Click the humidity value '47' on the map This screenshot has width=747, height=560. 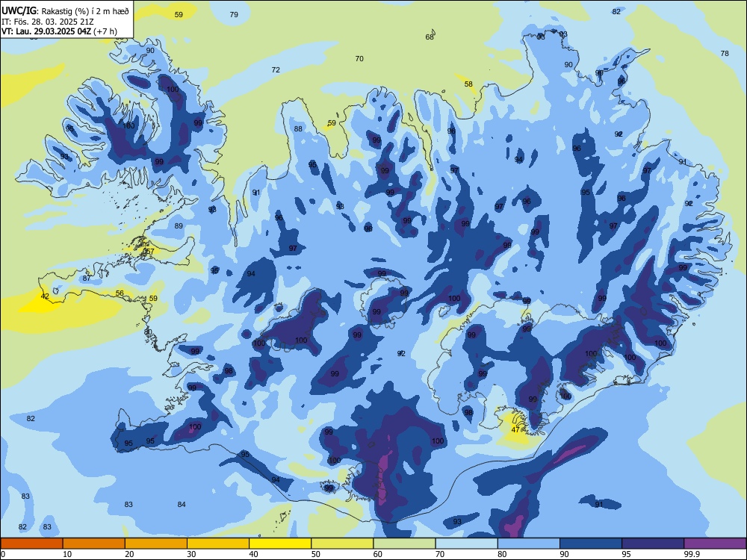[515, 429]
